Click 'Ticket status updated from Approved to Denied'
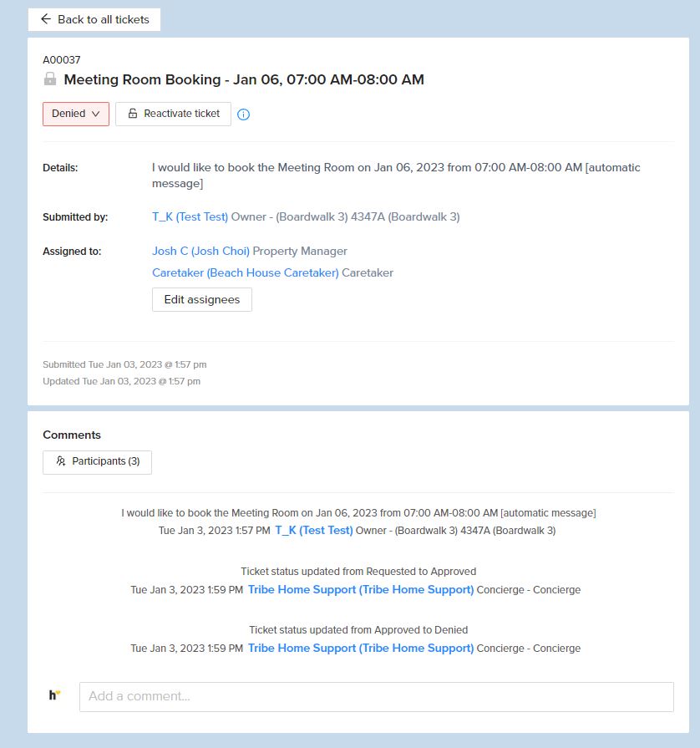 click(358, 630)
